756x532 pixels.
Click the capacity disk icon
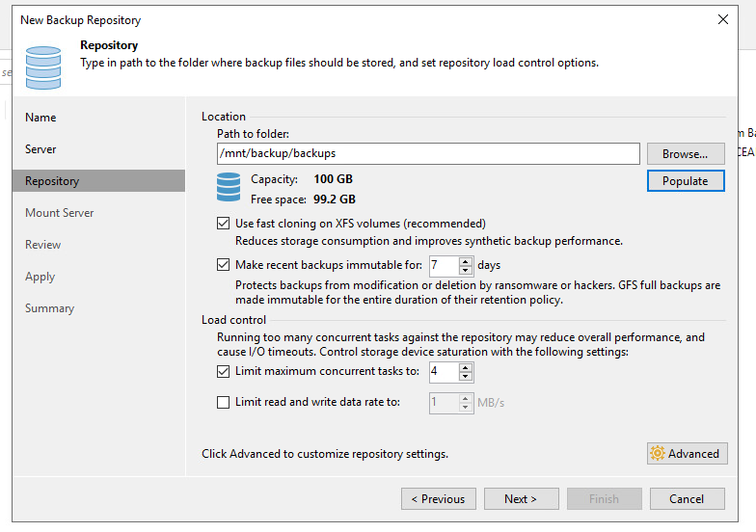coord(229,188)
